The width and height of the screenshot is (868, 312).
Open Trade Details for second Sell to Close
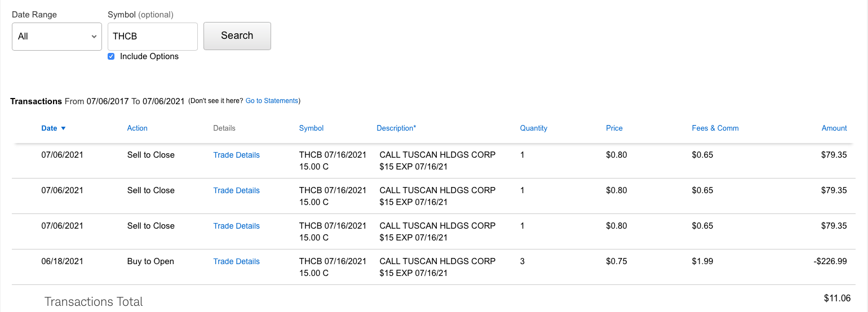(236, 190)
